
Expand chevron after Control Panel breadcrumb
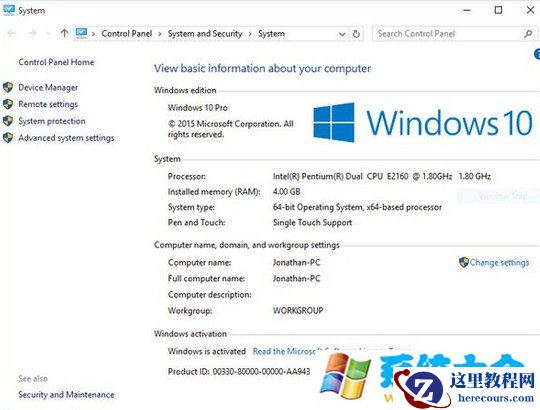tap(160, 34)
